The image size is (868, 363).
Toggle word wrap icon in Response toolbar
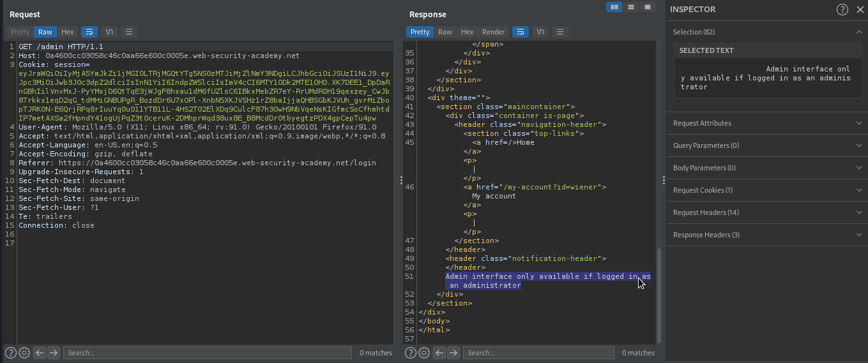coord(520,32)
